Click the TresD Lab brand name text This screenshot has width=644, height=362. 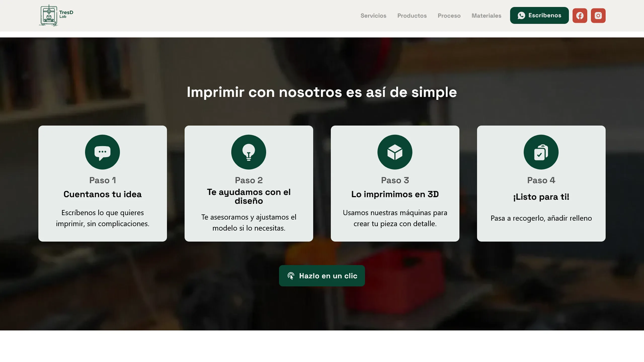[x=66, y=14]
